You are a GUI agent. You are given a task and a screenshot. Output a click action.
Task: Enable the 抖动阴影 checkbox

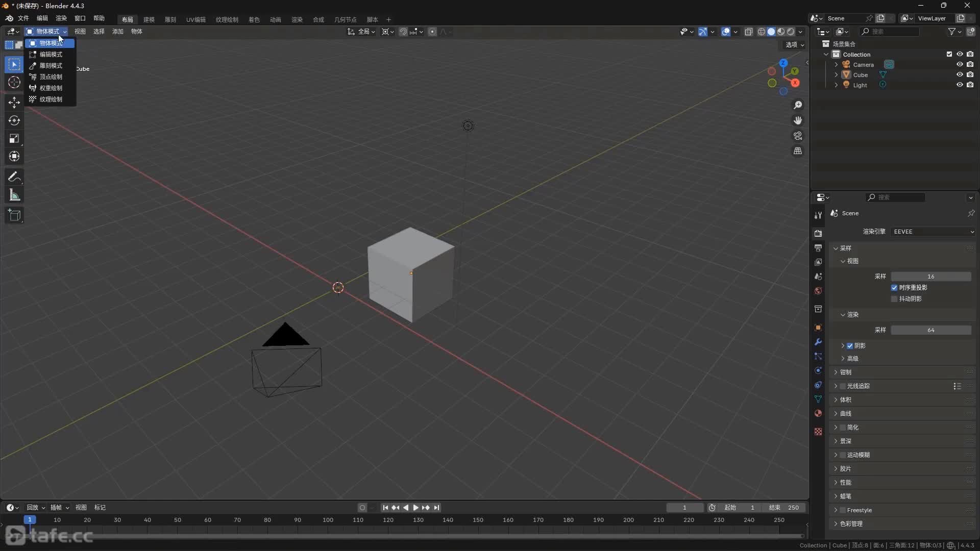(x=894, y=299)
